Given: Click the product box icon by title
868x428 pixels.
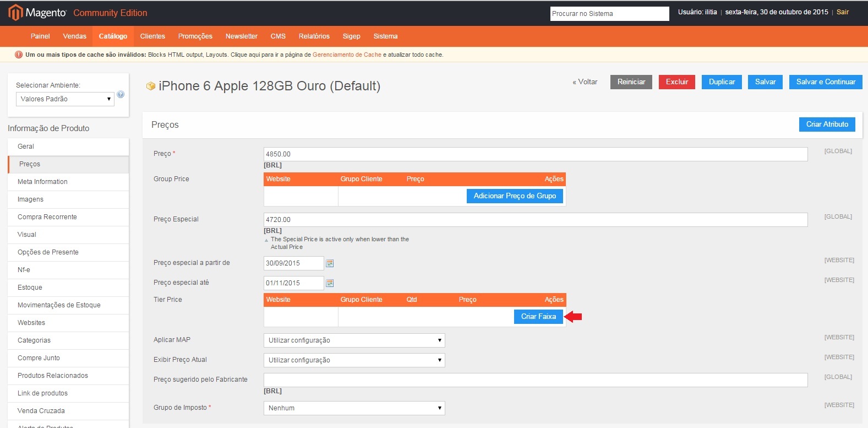Looking at the screenshot, I should [150, 86].
